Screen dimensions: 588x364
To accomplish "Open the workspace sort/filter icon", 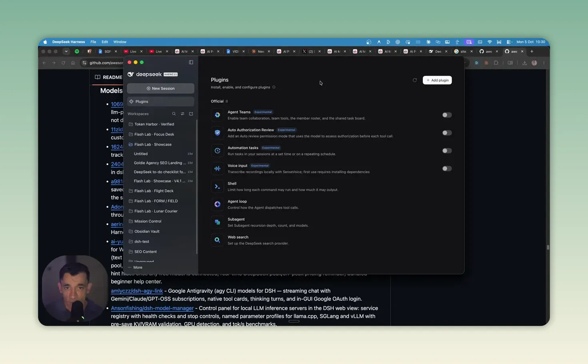I will [x=182, y=114].
